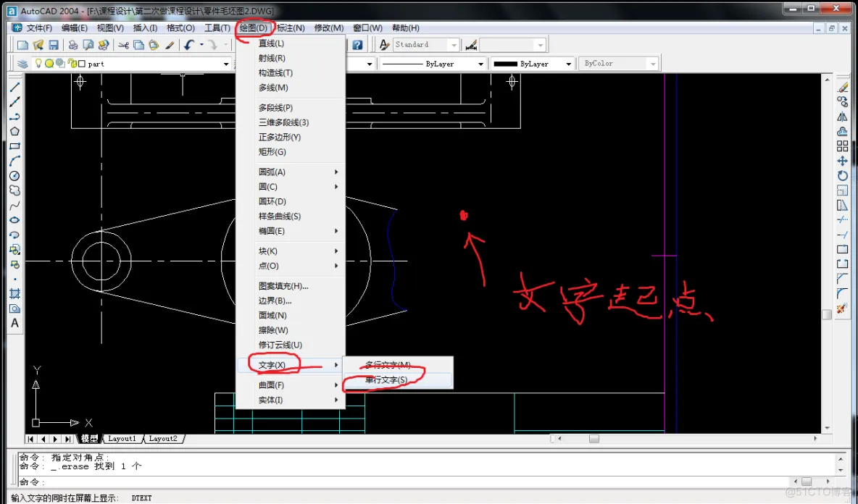Select the Polygon draw tool
858x504 pixels.
click(x=14, y=131)
